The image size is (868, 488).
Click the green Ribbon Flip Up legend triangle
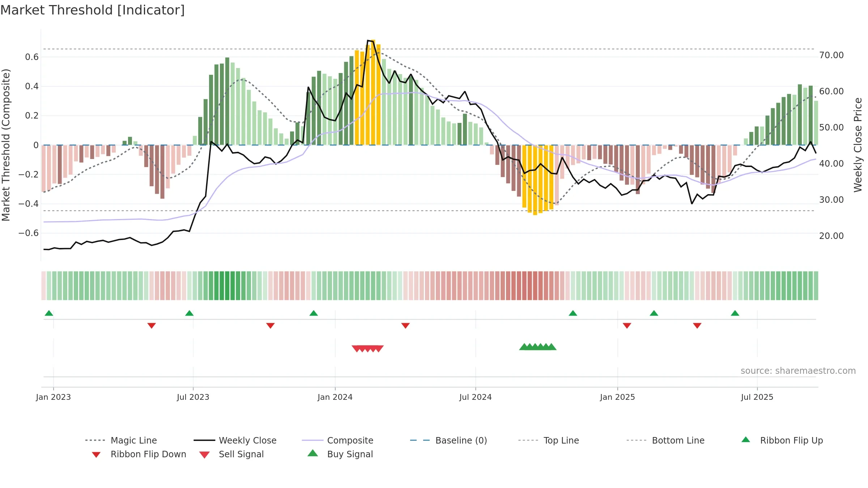tap(746, 440)
